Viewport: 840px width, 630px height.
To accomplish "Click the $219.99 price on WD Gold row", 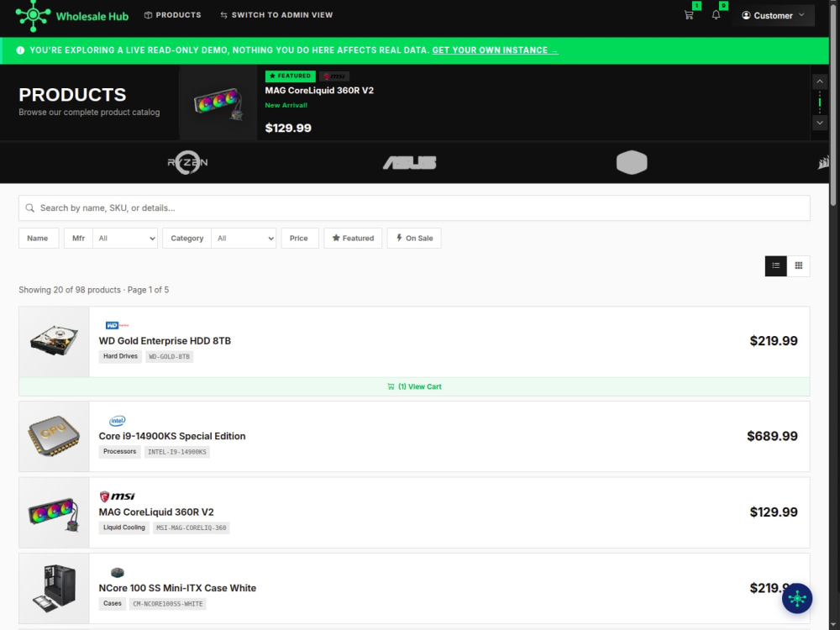I will (x=774, y=341).
